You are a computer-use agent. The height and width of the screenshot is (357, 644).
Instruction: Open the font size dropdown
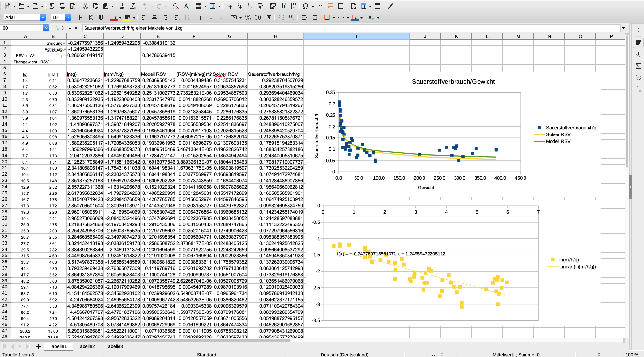(68, 17)
